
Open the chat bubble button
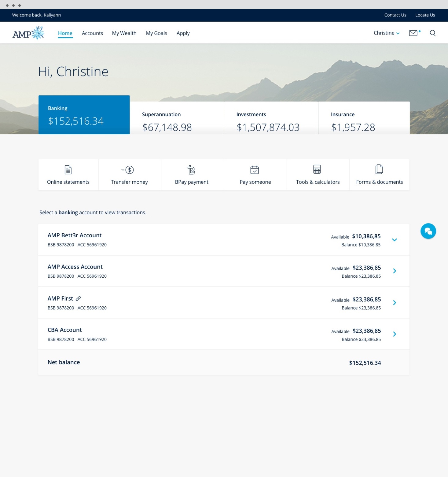[428, 231]
